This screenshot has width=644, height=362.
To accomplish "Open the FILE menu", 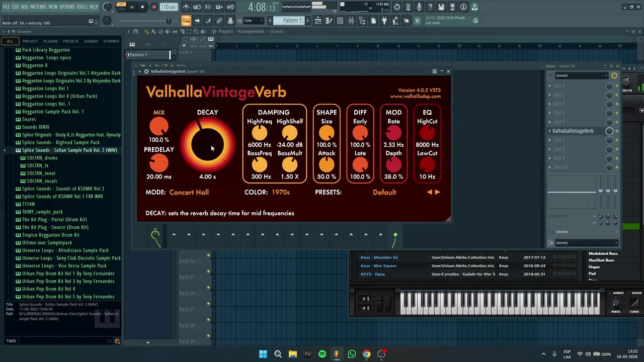I will pyautogui.click(x=6, y=7).
